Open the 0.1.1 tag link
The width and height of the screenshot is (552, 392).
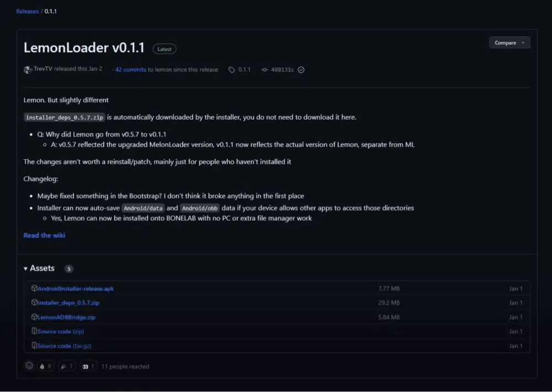coord(245,69)
